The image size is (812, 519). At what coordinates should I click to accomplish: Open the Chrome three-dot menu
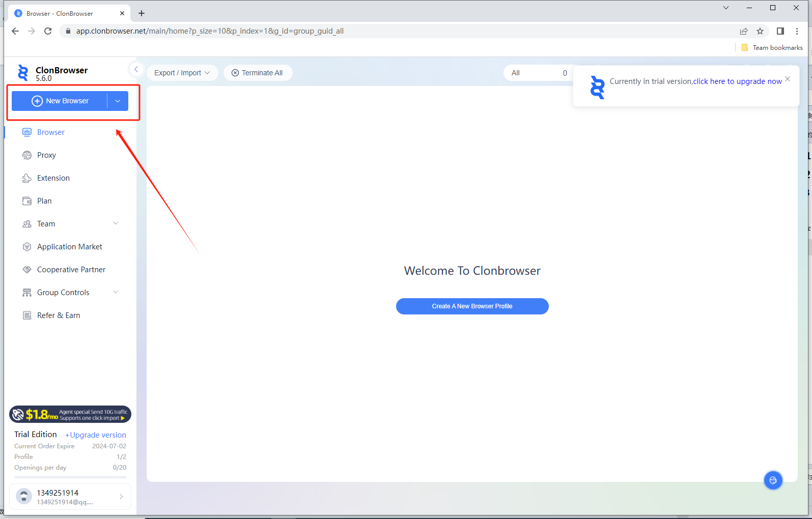point(797,31)
